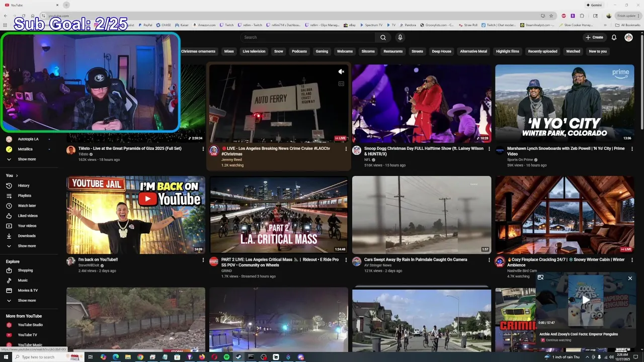
Task: Start voice search with microphone icon
Action: [400, 37]
